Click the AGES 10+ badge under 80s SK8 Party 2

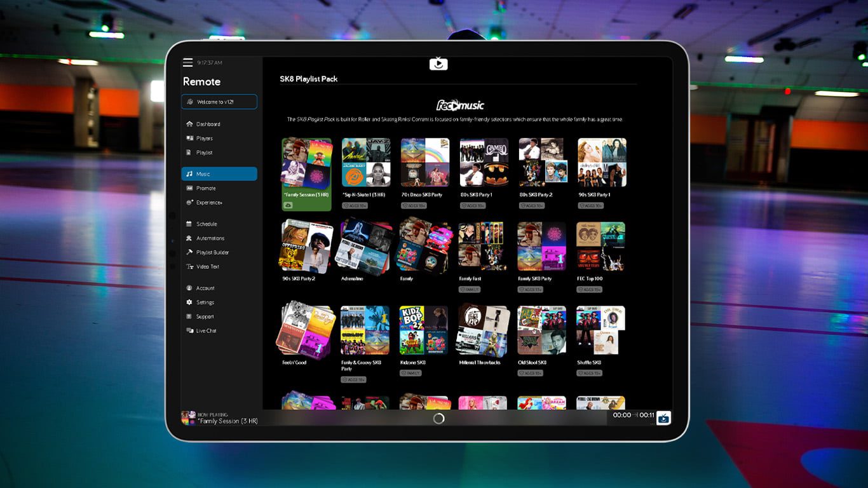[x=532, y=206]
